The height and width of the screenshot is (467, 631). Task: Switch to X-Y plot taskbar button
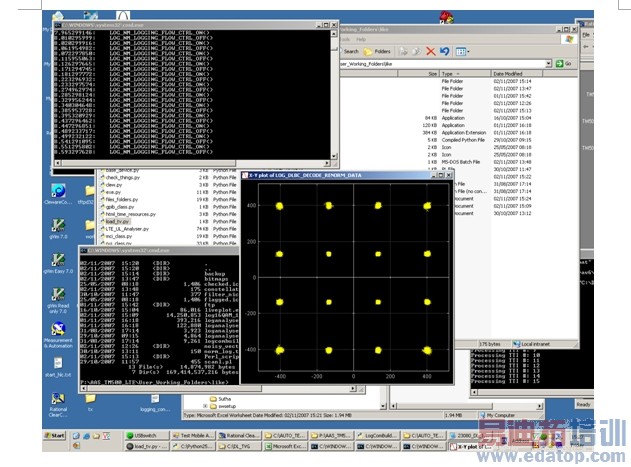pos(470,446)
